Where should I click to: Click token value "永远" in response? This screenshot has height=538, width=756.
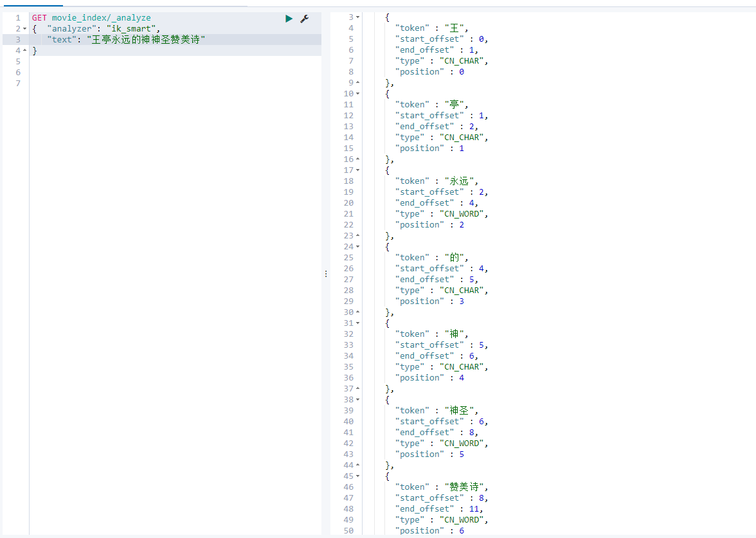pyautogui.click(x=459, y=181)
